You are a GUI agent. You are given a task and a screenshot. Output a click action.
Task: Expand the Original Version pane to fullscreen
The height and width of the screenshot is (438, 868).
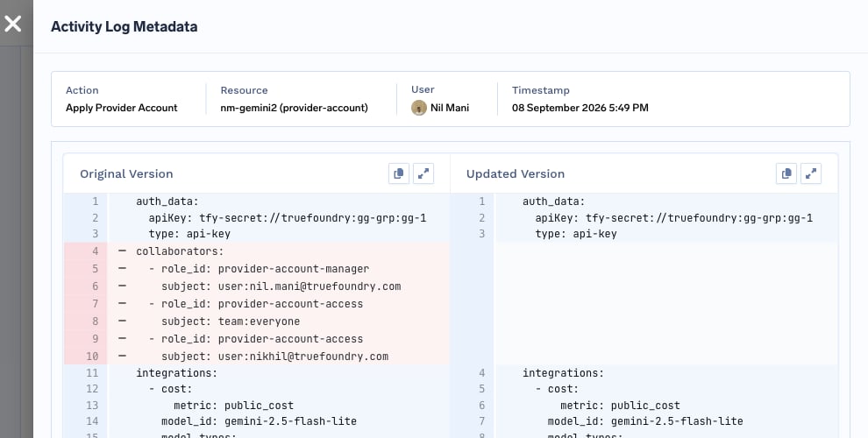click(423, 173)
